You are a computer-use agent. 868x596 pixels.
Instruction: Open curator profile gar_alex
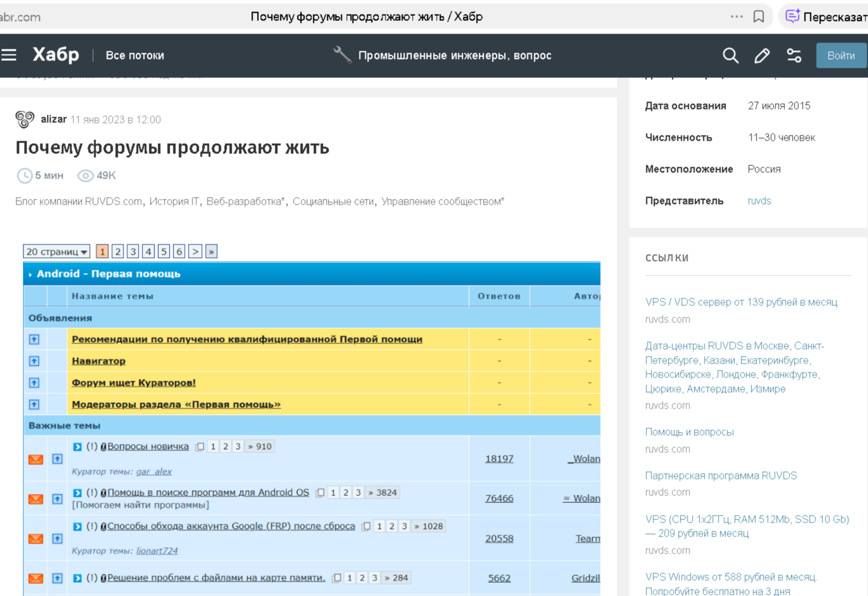point(154,471)
